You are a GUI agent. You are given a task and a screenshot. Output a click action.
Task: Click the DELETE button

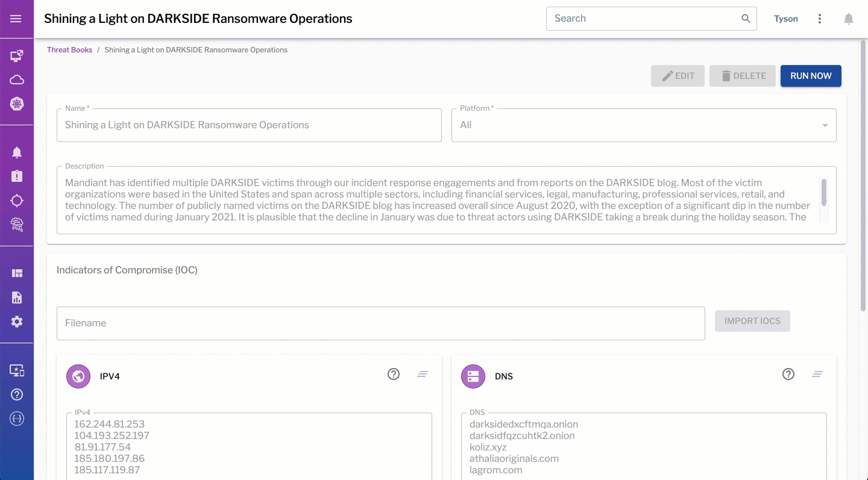pyautogui.click(x=743, y=76)
